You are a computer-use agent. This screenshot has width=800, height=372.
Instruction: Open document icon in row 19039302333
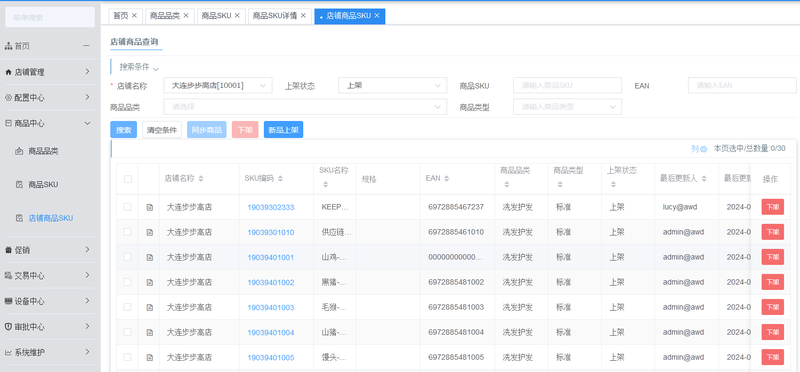pyautogui.click(x=149, y=207)
